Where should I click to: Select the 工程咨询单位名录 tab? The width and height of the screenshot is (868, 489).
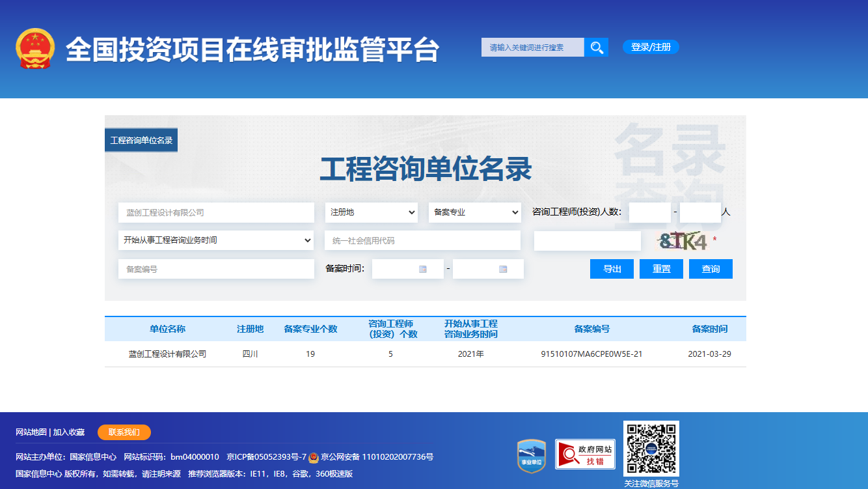click(141, 140)
